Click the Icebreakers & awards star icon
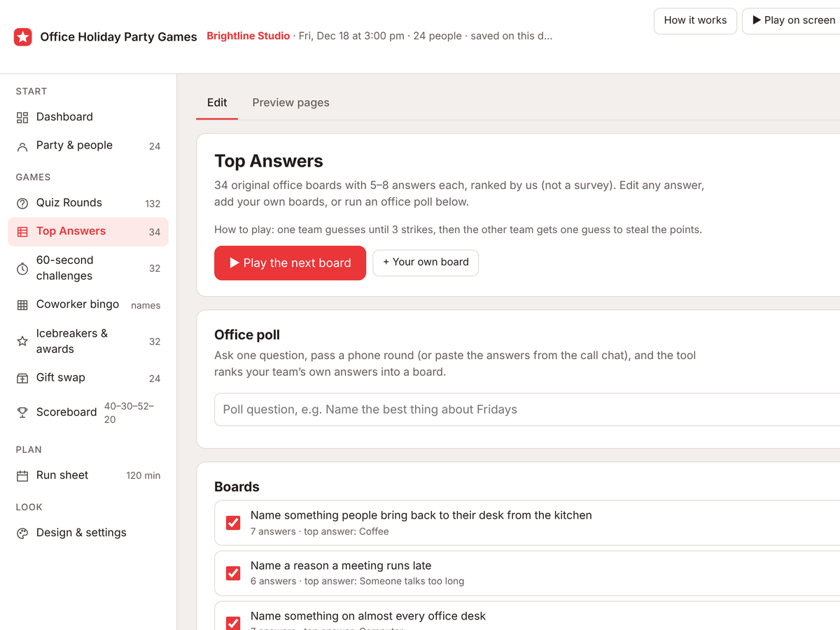Screen dimensions: 840x630 click(22, 342)
